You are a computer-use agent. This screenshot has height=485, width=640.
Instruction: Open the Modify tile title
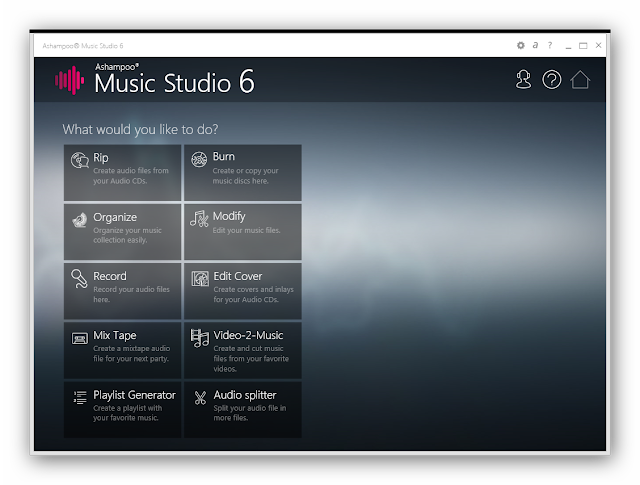point(229,216)
